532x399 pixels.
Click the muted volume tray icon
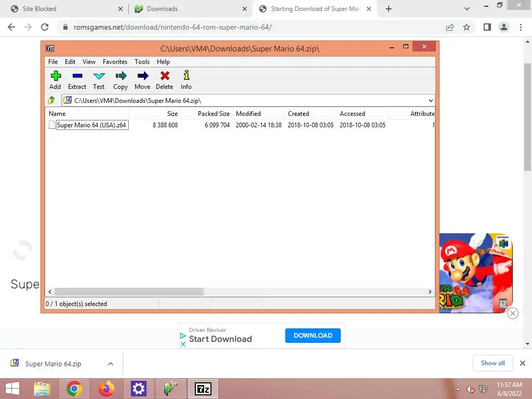pos(470,389)
